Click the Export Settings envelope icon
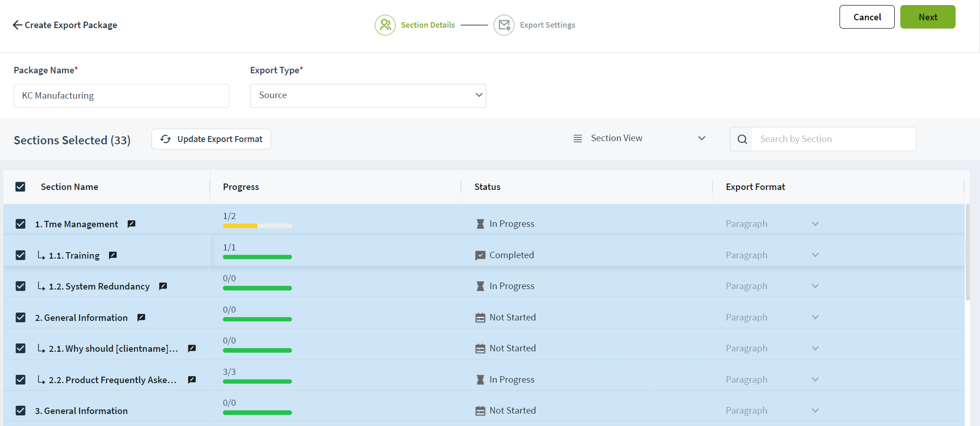The height and width of the screenshot is (426, 980). (x=504, y=25)
